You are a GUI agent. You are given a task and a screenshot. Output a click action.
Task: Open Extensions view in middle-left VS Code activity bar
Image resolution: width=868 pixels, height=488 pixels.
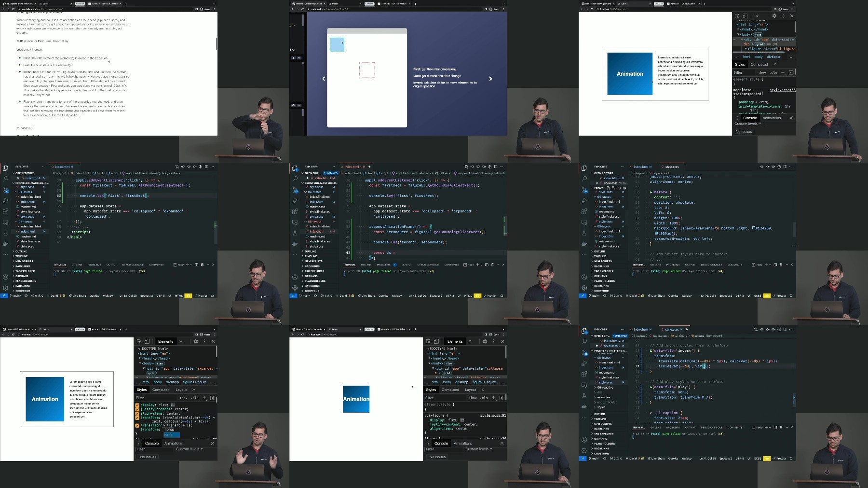[5, 211]
